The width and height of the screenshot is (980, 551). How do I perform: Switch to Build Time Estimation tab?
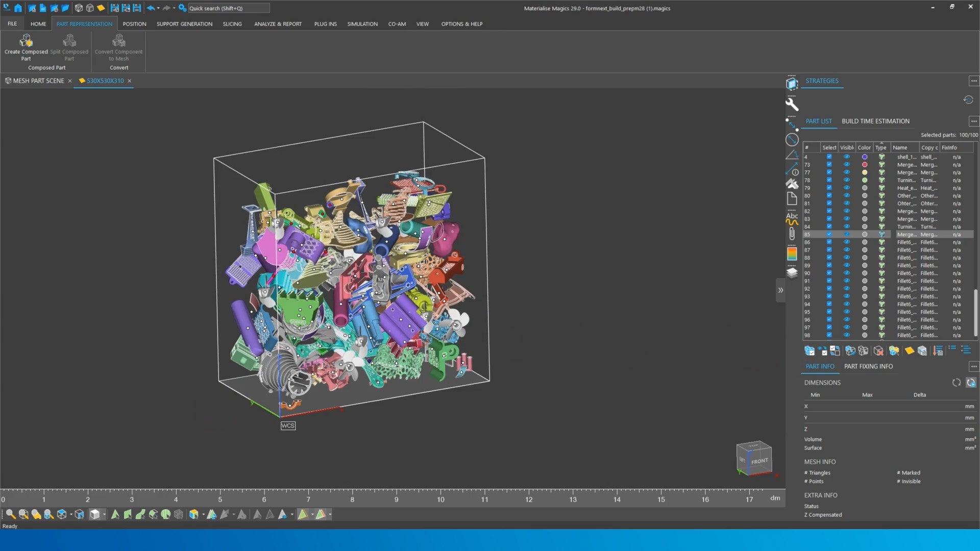coord(875,121)
